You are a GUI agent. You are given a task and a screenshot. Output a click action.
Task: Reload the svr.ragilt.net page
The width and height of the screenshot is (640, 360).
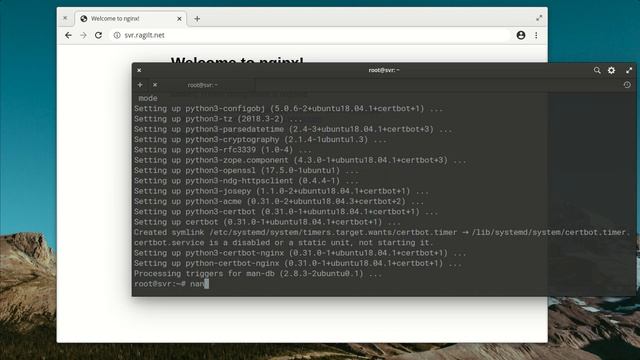98,36
